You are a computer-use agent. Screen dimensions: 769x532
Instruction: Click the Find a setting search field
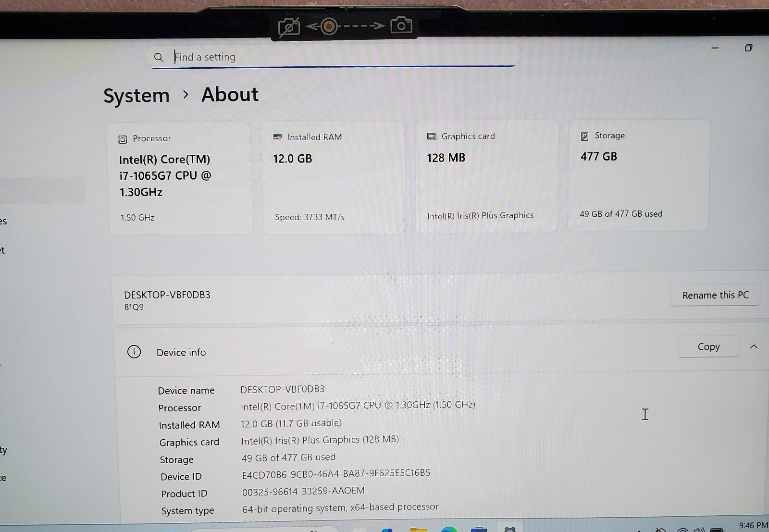[x=333, y=57]
